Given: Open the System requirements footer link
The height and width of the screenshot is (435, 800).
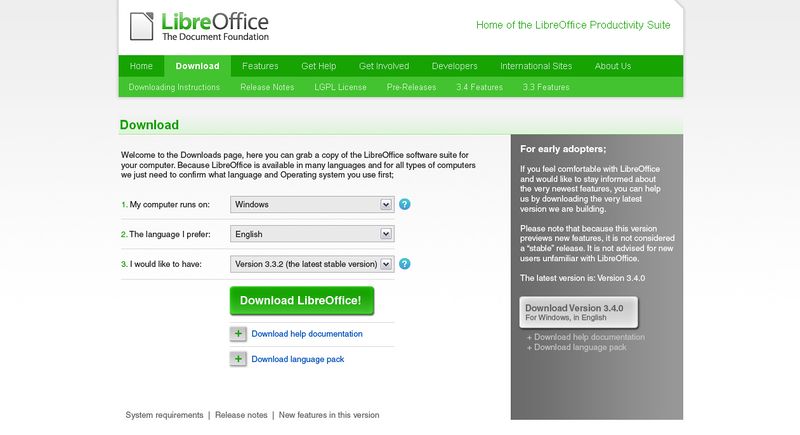Looking at the screenshot, I should pos(164,415).
